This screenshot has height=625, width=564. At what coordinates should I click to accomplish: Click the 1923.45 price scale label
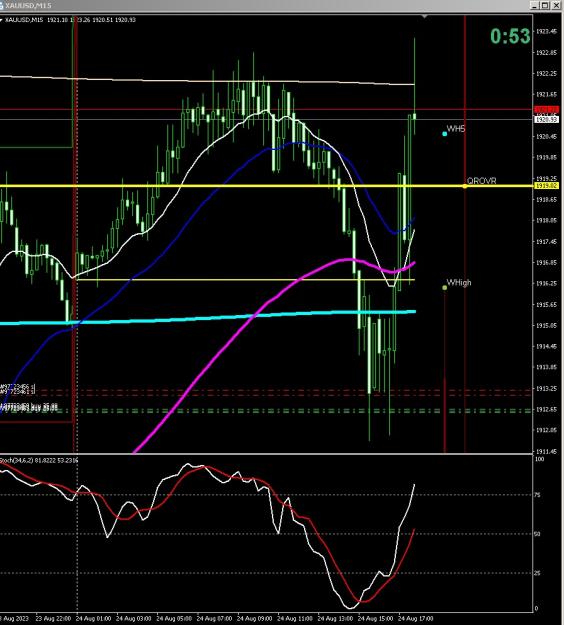546,31
